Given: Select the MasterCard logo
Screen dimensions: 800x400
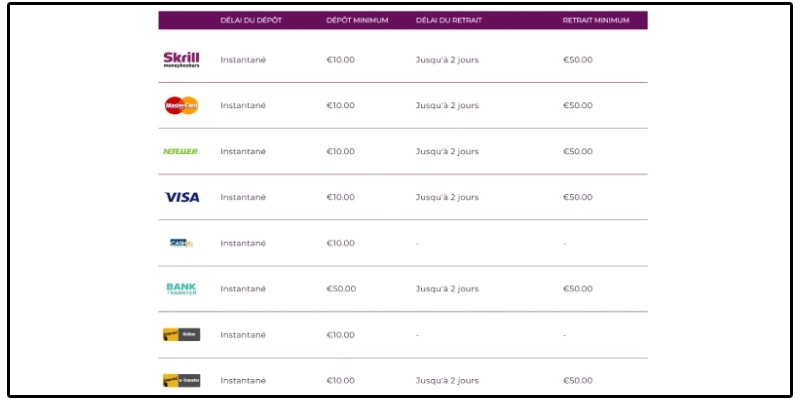Looking at the screenshot, I should tap(181, 105).
